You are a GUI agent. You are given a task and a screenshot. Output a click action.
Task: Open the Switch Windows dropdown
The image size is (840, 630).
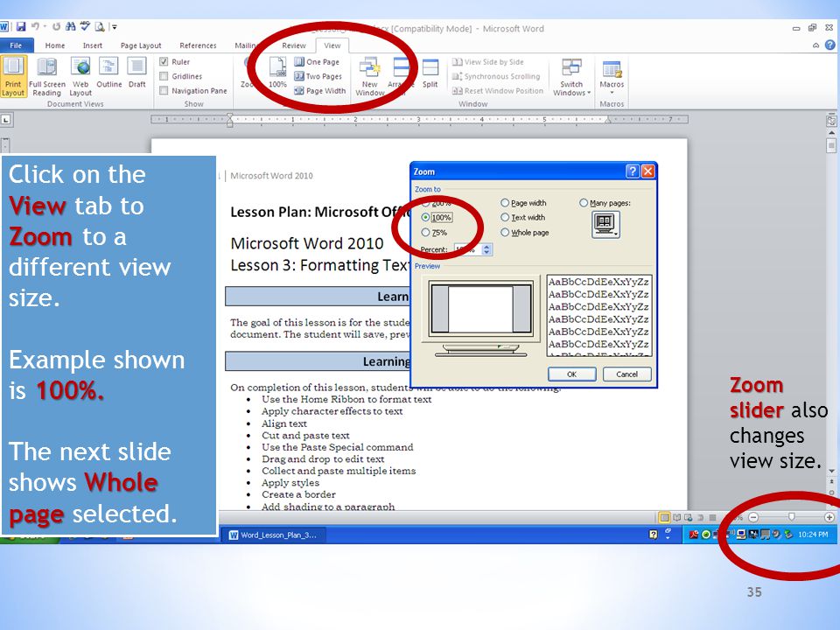coord(571,77)
